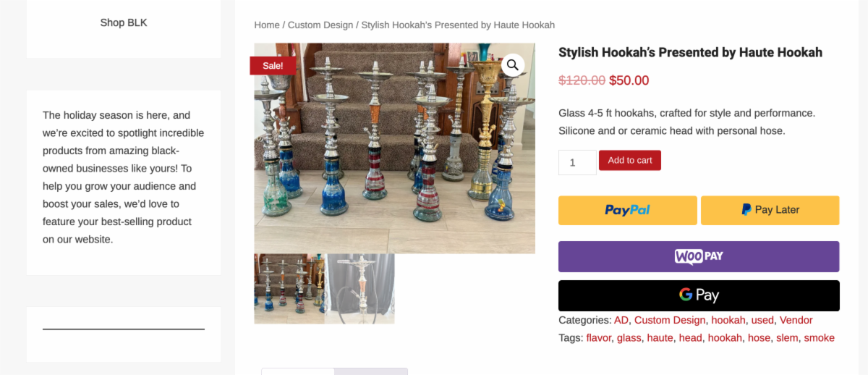Image resolution: width=868 pixels, height=375 pixels.
Task: Go to Home breadcrumb link
Action: point(267,25)
